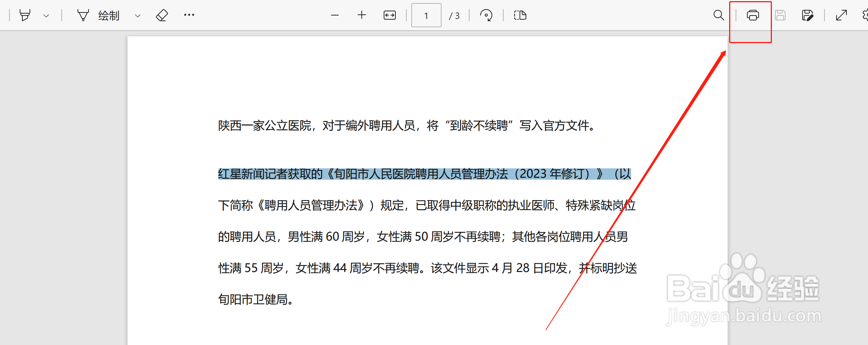
Task: Switch to page view layout
Action: 520,15
